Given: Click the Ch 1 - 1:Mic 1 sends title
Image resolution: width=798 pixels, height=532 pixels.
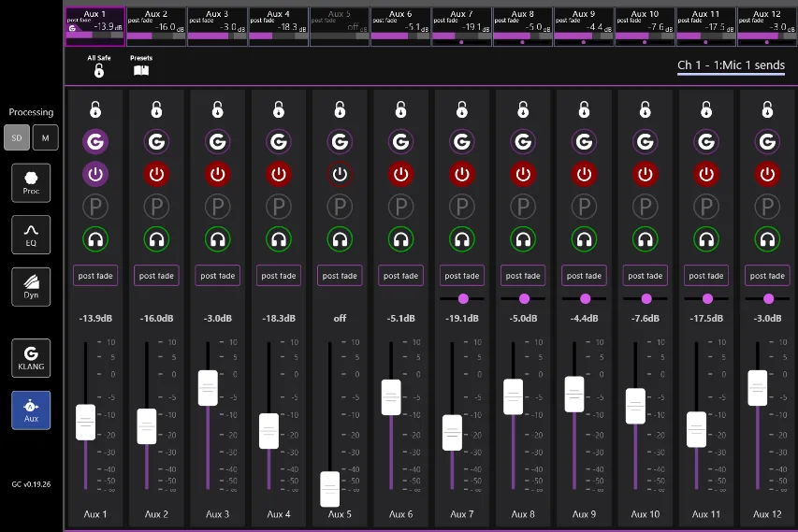Looking at the screenshot, I should [731, 65].
